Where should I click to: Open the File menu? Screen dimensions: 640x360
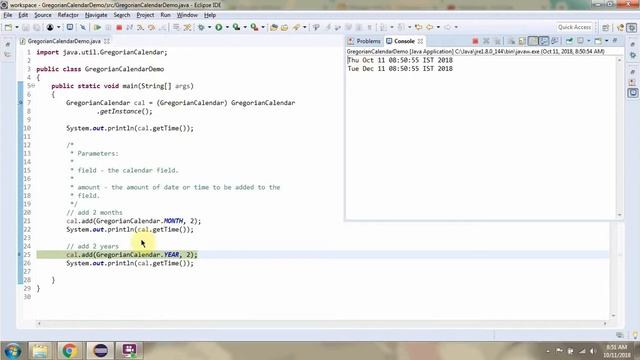pos(8,15)
